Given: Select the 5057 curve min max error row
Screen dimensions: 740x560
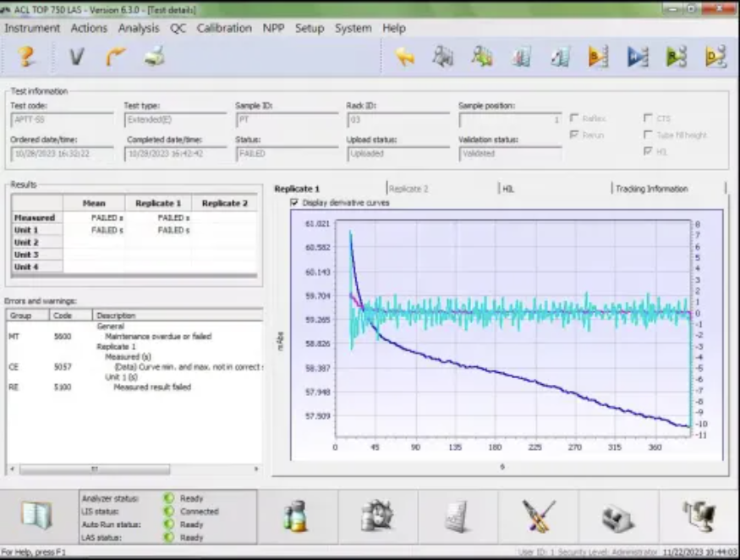Looking at the screenshot, I should pos(134,367).
